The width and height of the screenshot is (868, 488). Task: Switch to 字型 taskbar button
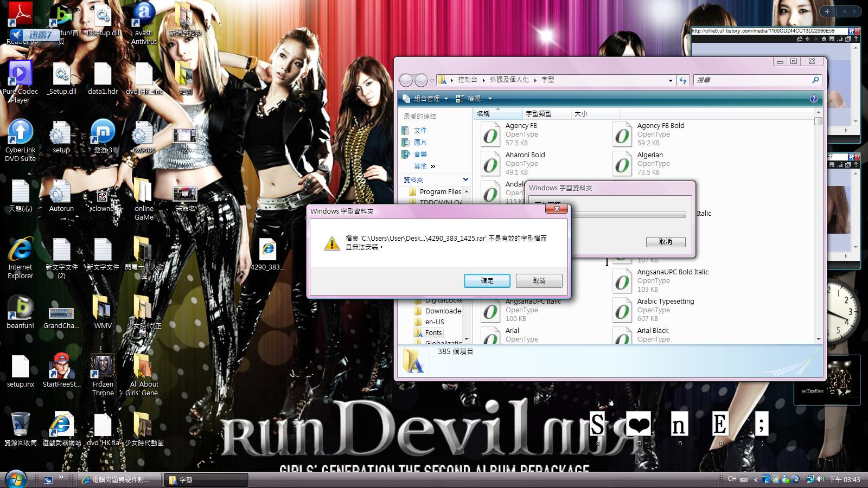pos(206,480)
